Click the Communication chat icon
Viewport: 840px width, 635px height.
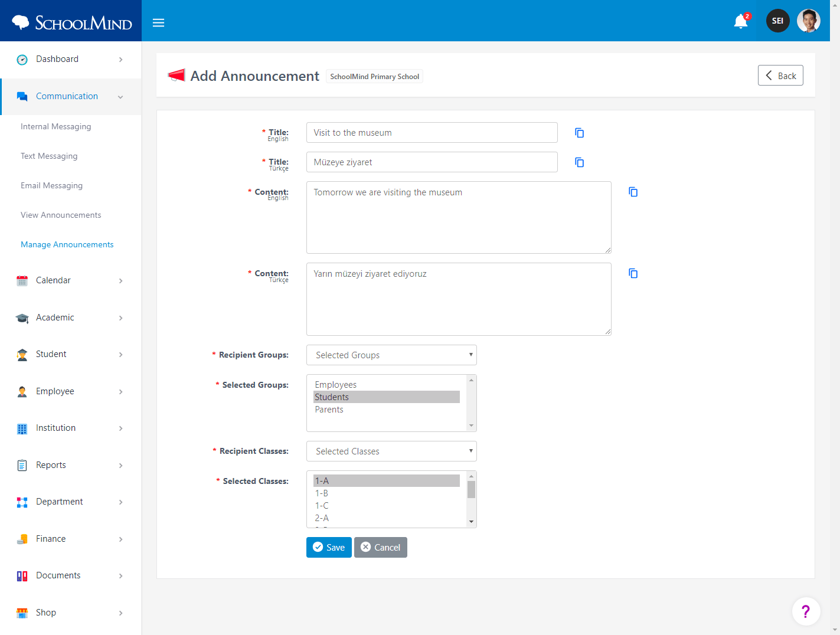(x=22, y=97)
